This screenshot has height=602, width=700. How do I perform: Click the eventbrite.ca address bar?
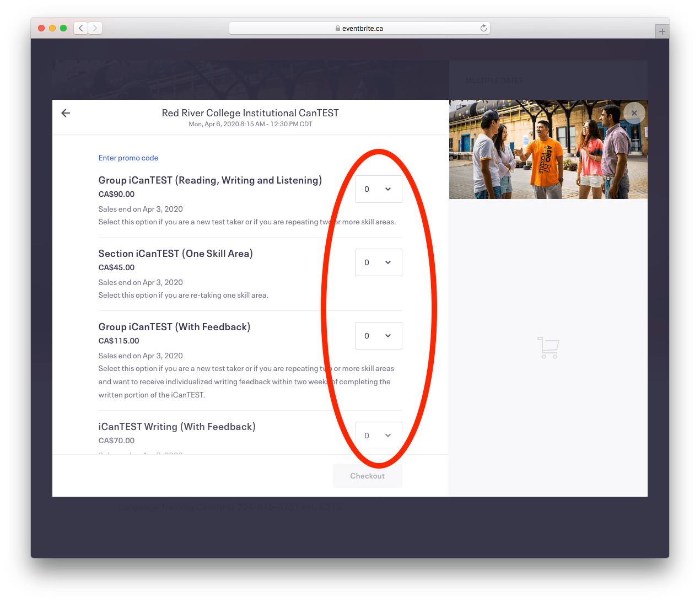click(x=359, y=28)
